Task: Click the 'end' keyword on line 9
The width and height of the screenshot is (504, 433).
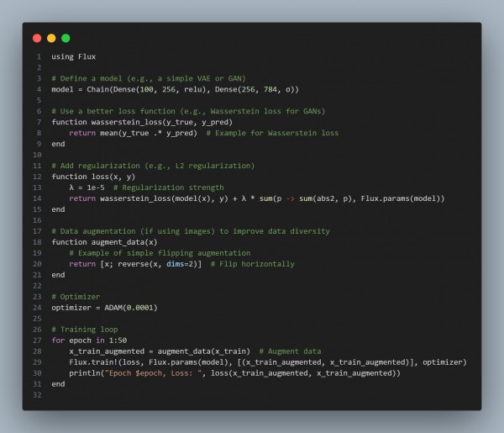Action: pos(58,144)
